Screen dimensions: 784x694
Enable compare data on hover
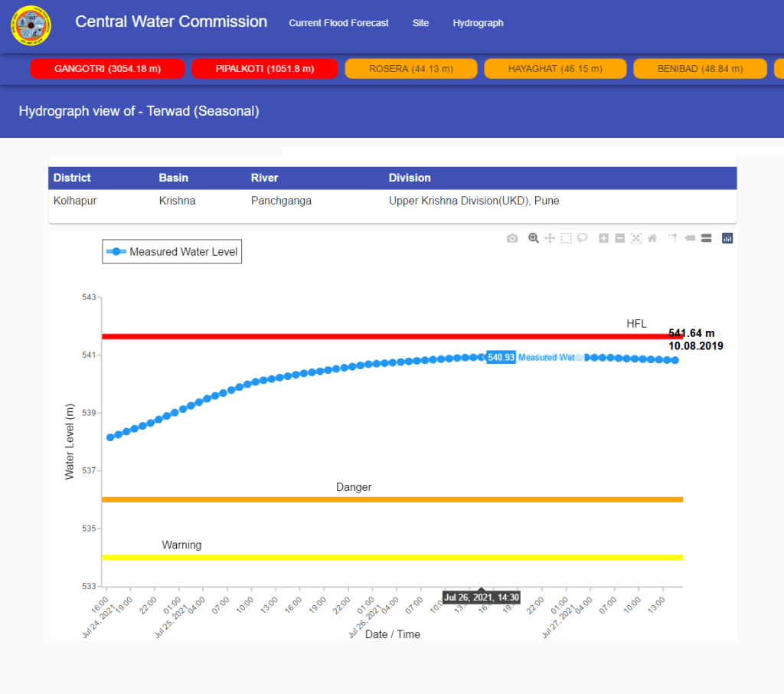(706, 238)
